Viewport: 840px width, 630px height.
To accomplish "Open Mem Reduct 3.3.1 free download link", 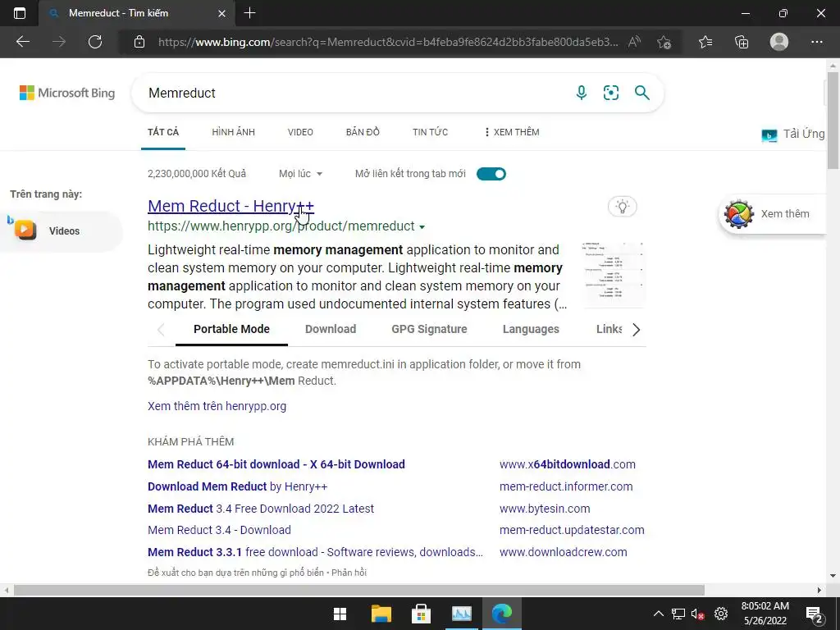I will (x=315, y=552).
